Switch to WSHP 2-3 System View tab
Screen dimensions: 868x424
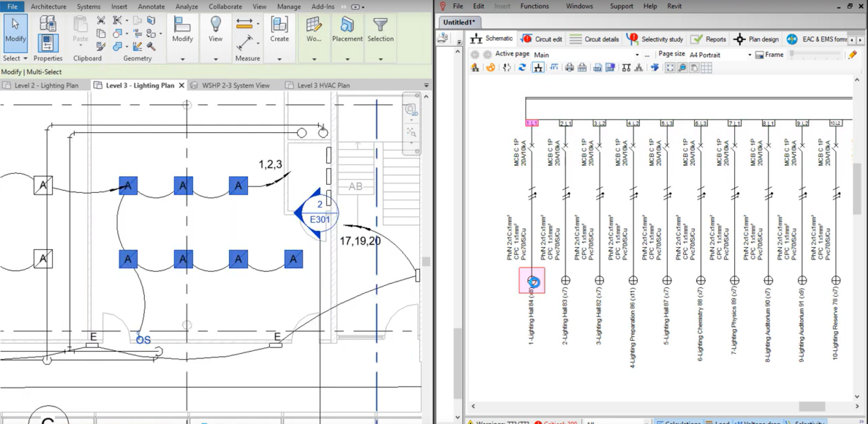(x=236, y=86)
